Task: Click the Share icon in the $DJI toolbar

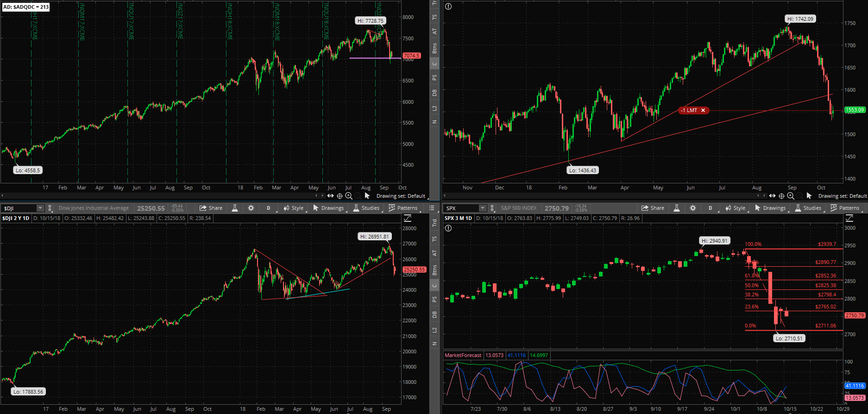Action: tap(211, 208)
